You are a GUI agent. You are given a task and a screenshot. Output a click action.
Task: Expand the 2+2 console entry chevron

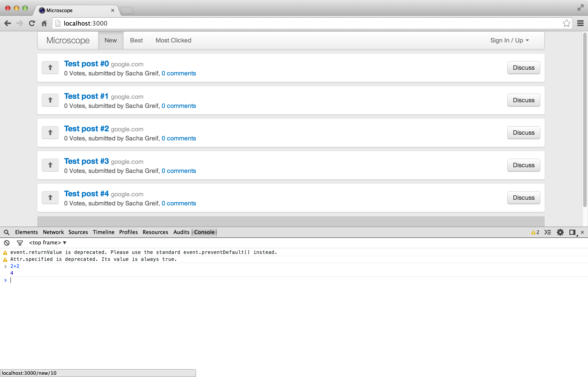click(5, 266)
